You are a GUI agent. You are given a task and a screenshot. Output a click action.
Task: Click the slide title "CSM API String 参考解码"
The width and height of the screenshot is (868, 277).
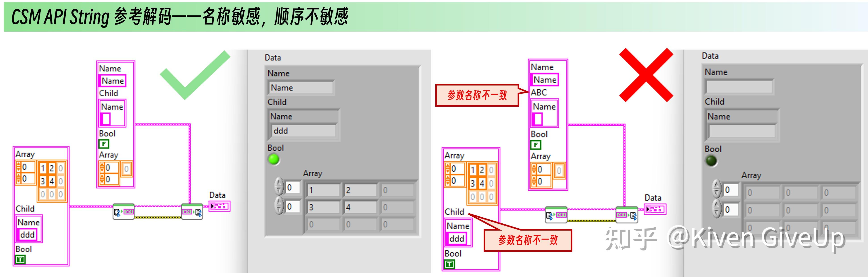92,17
